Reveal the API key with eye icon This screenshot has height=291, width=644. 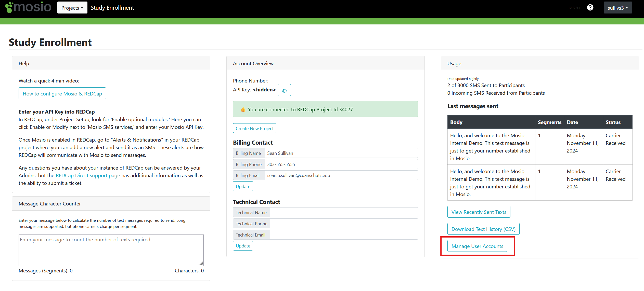[x=284, y=90]
